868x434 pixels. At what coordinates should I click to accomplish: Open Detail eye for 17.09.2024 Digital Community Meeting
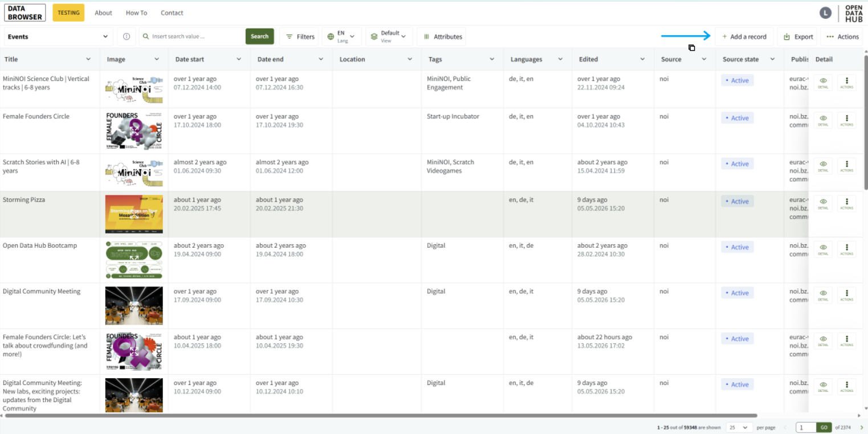(x=823, y=295)
